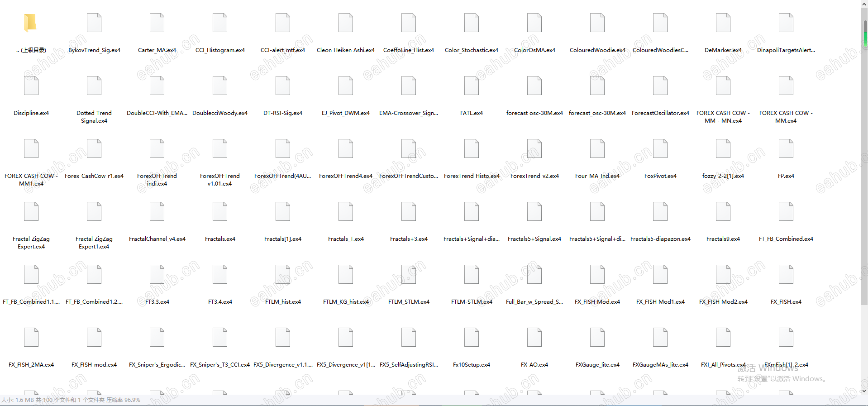Select the CoeffoLine_Hist.ex4 file icon
Viewport: 868px width, 406px height.
(409, 23)
